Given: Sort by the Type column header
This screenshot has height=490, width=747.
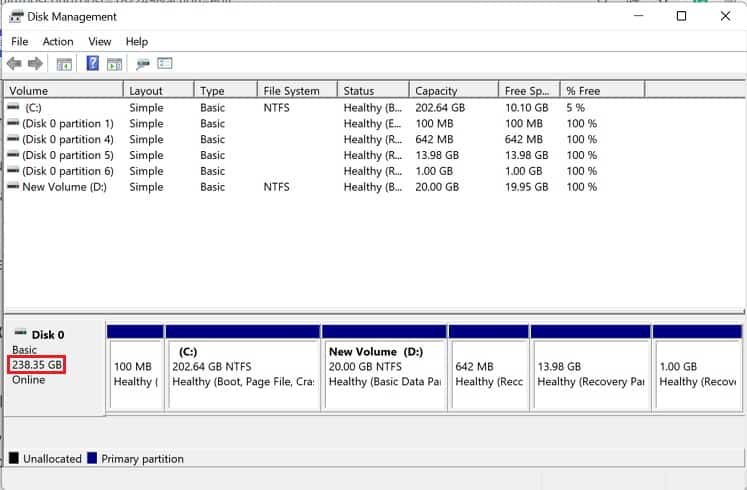Looking at the screenshot, I should tap(226, 90).
